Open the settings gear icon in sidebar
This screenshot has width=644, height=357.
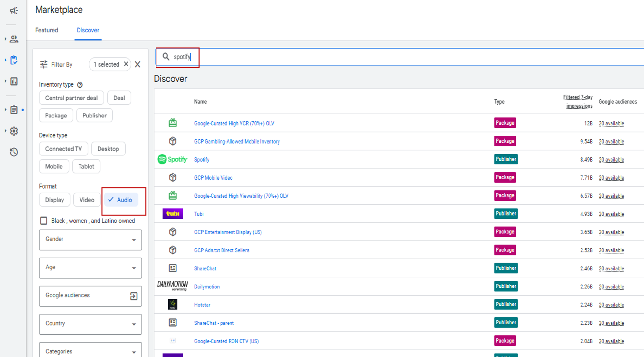[14, 131]
